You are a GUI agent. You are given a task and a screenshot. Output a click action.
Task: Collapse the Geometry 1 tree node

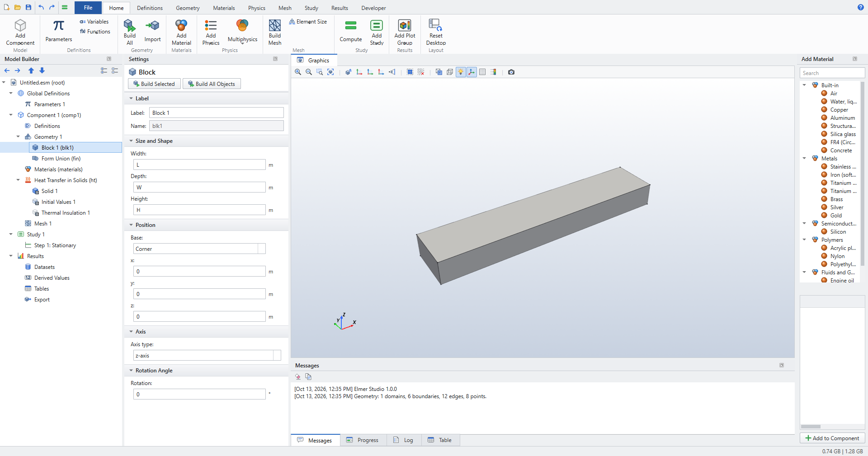tap(18, 137)
